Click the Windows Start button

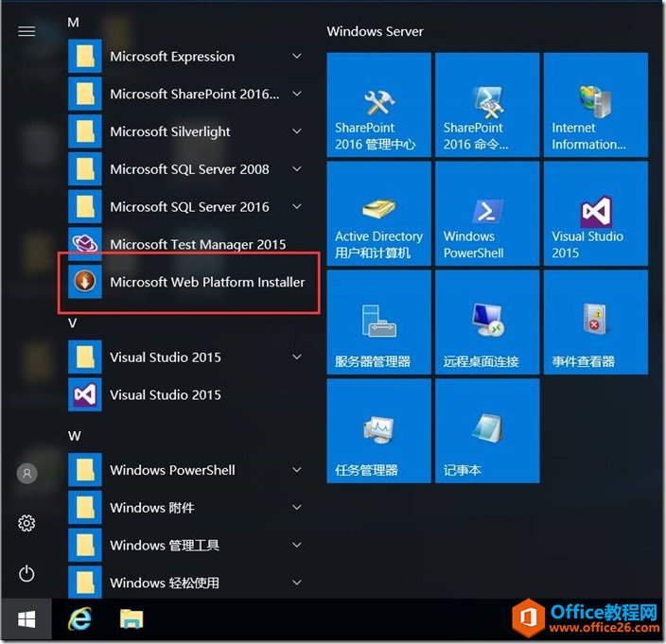click(26, 619)
